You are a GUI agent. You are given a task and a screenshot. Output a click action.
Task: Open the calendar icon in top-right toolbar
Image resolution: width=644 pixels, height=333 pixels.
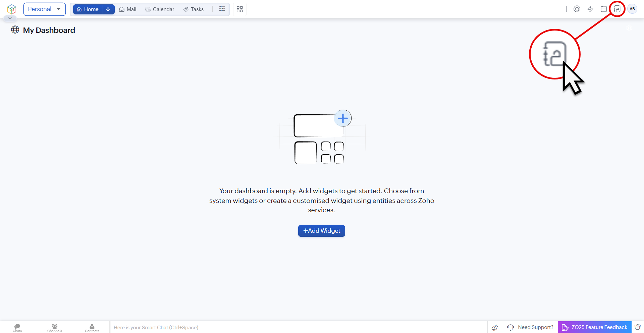pos(603,9)
